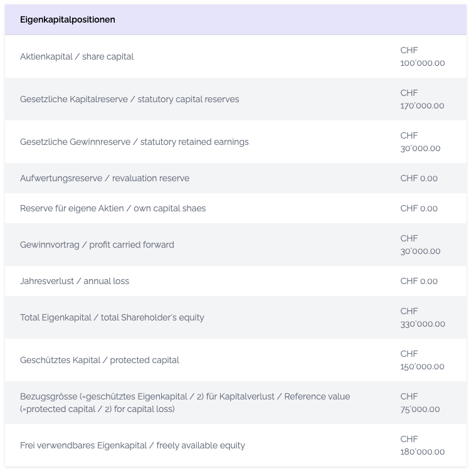
Task: Click the annual loss CHF 0.00 value
Action: (419, 281)
